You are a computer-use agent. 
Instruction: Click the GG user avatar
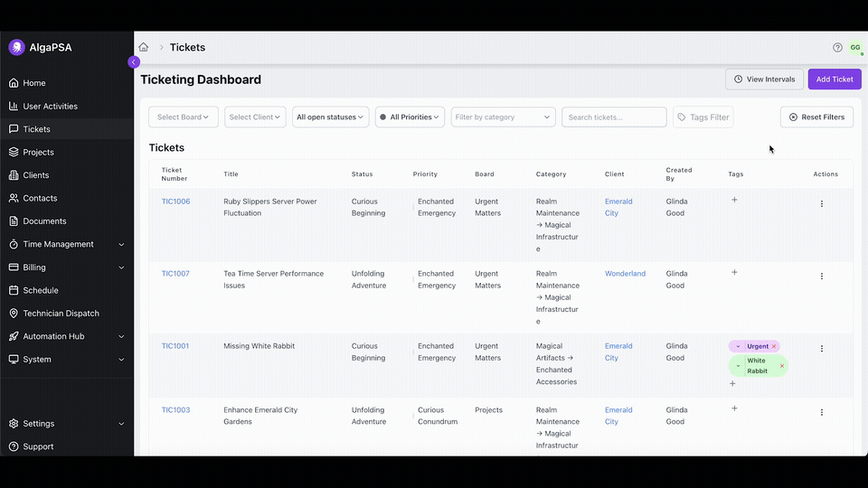[x=854, y=47]
